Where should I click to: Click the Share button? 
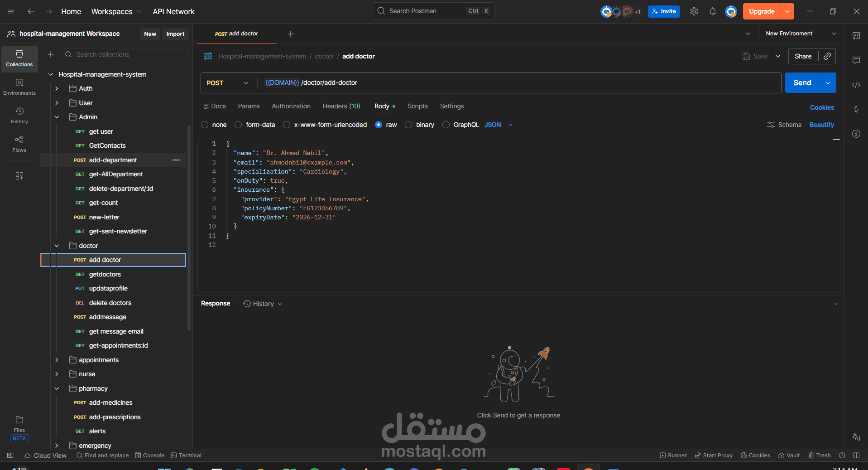click(803, 56)
